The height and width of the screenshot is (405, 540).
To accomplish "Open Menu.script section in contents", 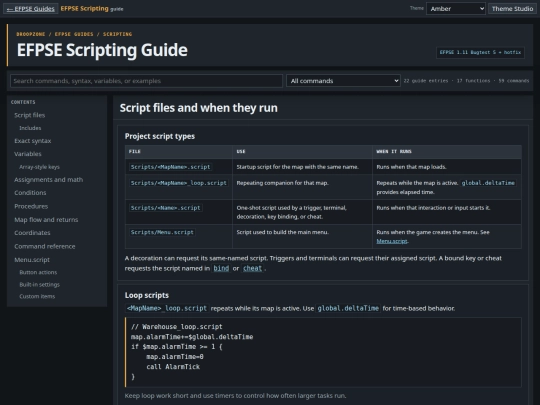I will pyautogui.click(x=32, y=260).
